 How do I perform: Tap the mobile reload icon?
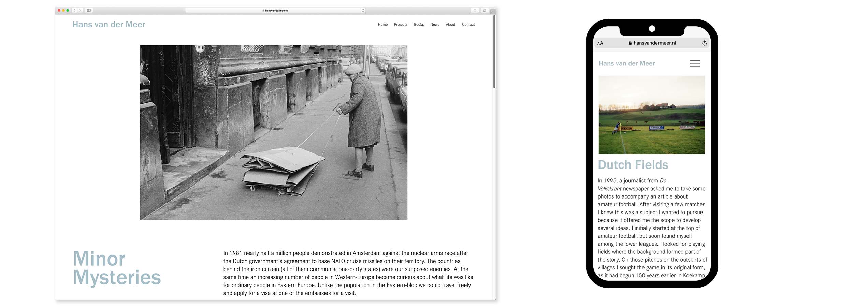click(704, 43)
